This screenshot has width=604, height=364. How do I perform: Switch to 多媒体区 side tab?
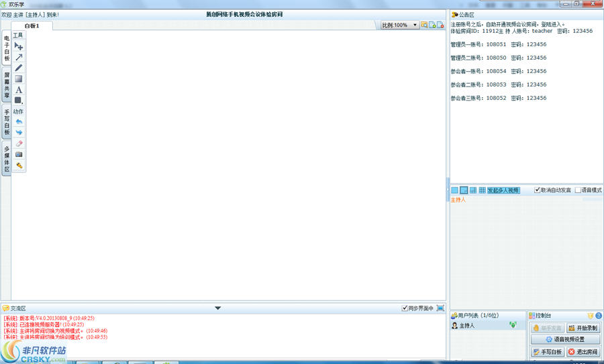pos(7,158)
